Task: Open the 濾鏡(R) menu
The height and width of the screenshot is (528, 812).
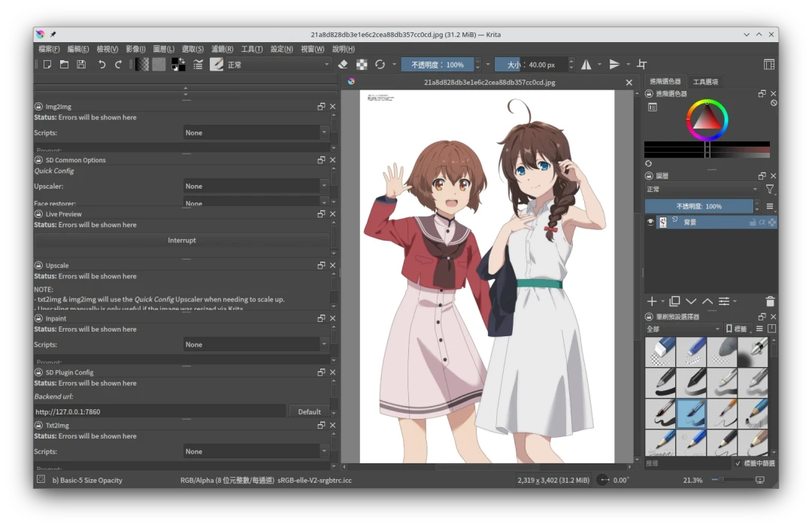Action: coord(220,49)
